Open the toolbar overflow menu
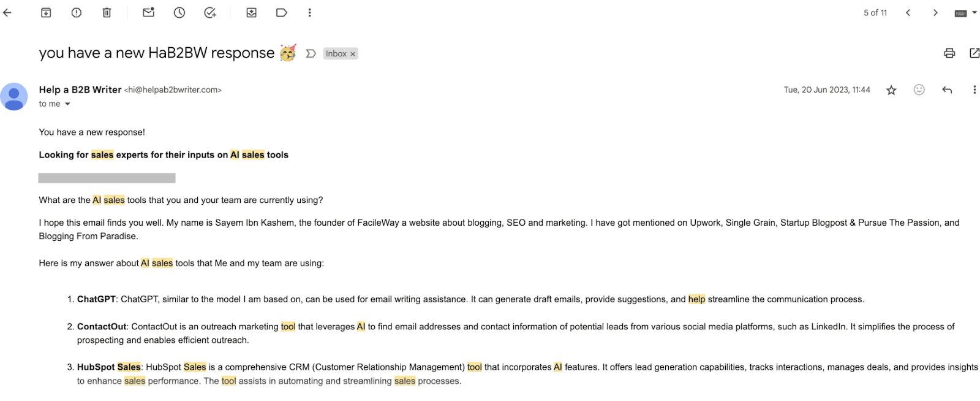 point(310,12)
